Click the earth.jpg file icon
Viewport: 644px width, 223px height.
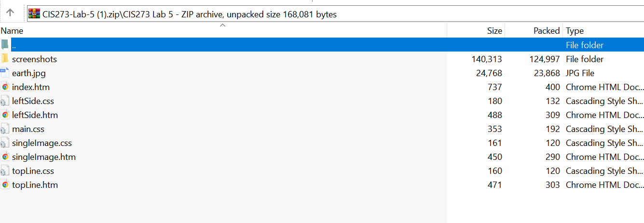click(x=5, y=73)
